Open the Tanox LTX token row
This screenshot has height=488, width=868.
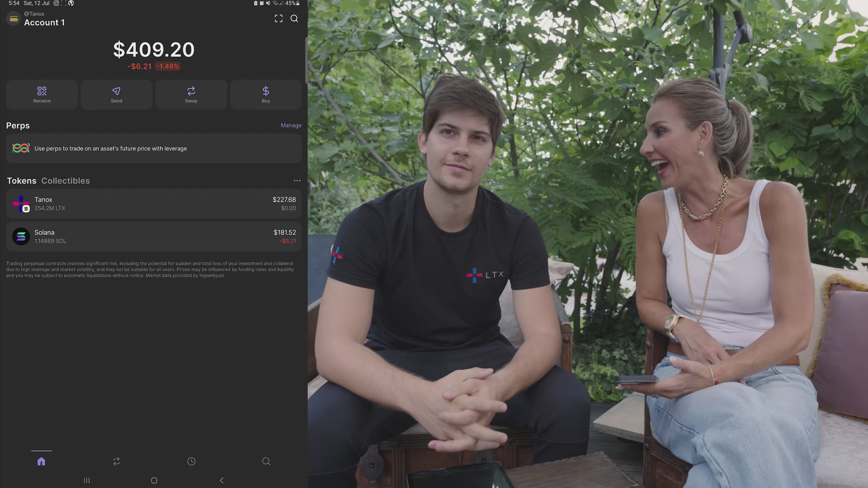(154, 204)
